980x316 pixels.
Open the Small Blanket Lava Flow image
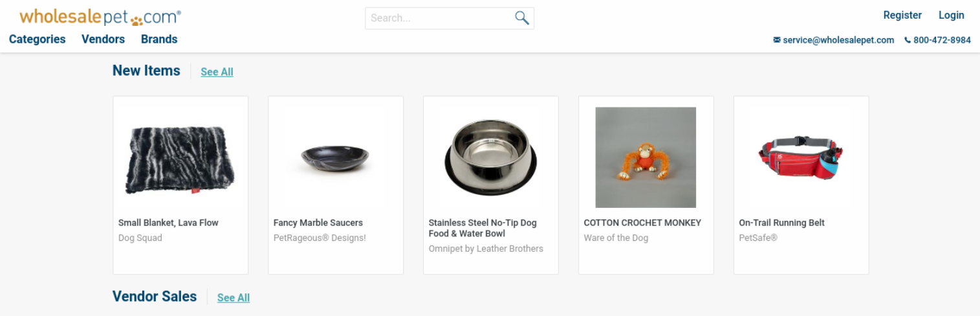pyautogui.click(x=180, y=159)
